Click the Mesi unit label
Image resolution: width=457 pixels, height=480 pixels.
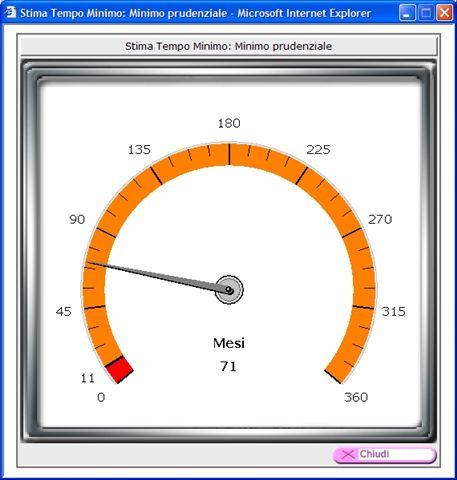pos(229,343)
